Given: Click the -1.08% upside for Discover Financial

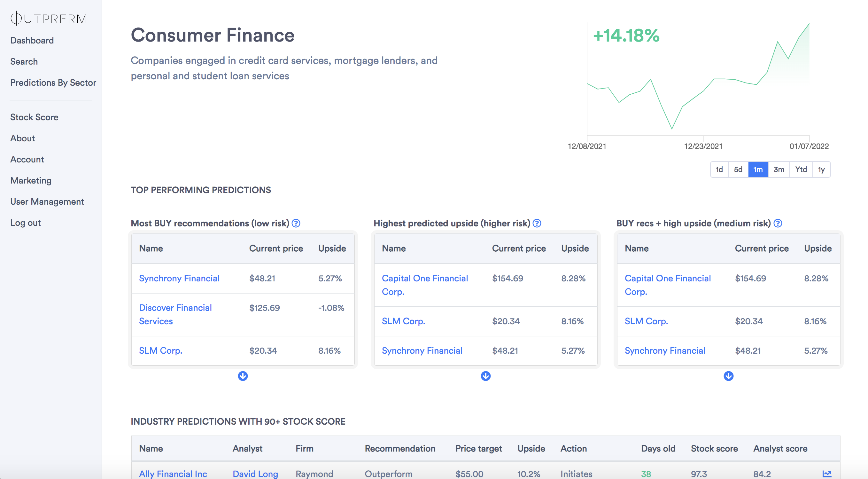Looking at the screenshot, I should click(x=331, y=308).
